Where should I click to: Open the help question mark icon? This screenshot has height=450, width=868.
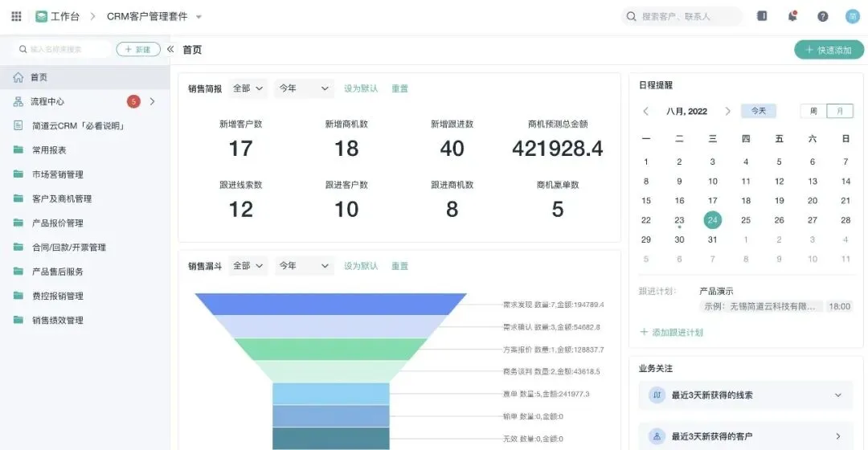pos(823,17)
